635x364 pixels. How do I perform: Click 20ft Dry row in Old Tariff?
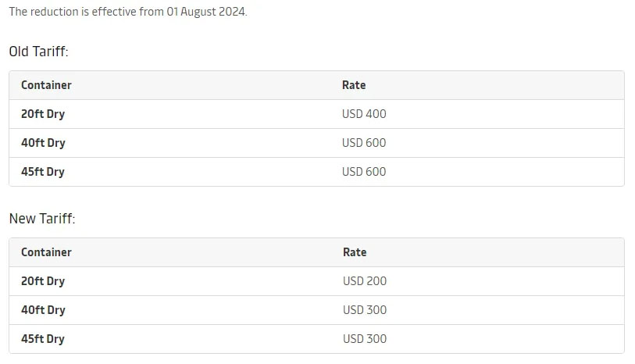tap(316, 114)
